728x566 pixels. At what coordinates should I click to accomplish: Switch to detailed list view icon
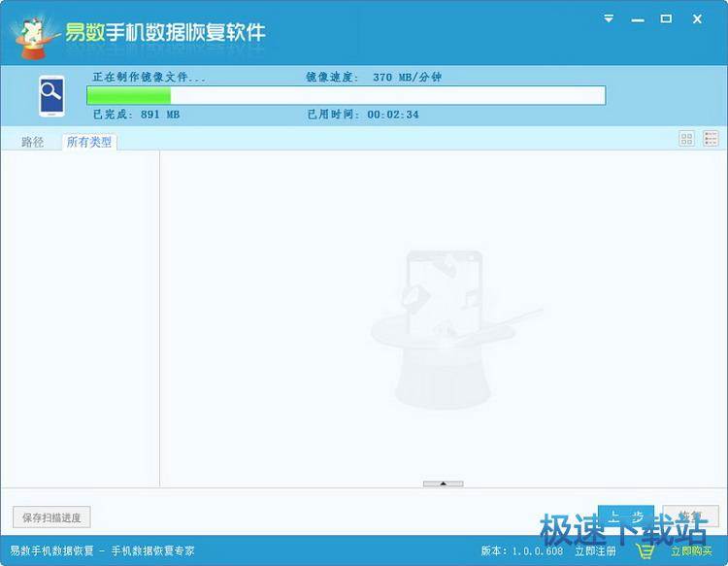pos(711,139)
